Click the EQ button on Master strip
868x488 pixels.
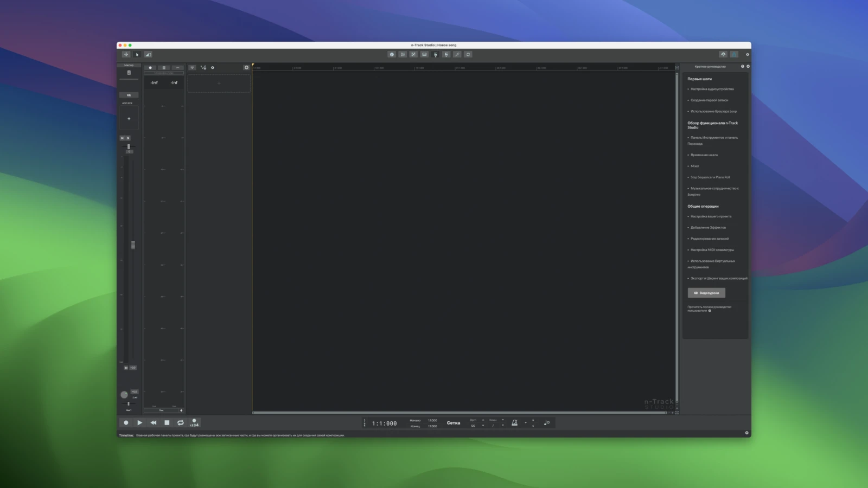(x=129, y=95)
